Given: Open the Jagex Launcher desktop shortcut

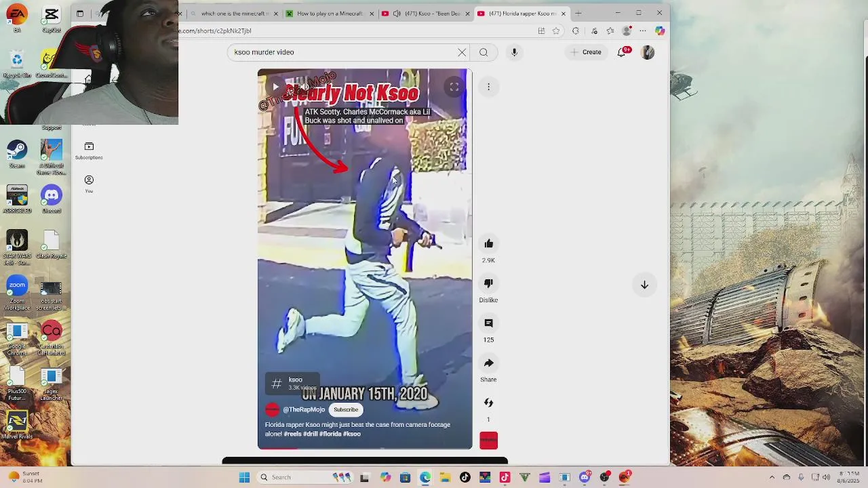Looking at the screenshot, I should 52,384.
